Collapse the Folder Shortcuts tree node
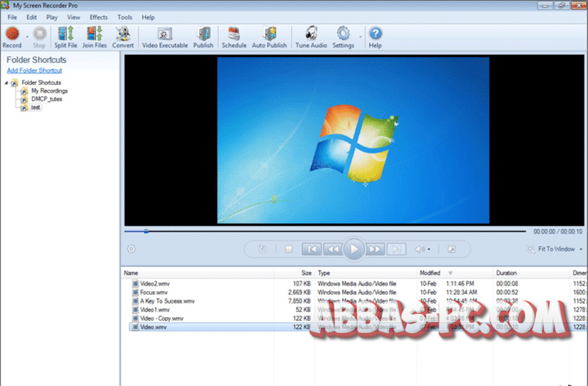This screenshot has width=588, height=386. [5, 82]
